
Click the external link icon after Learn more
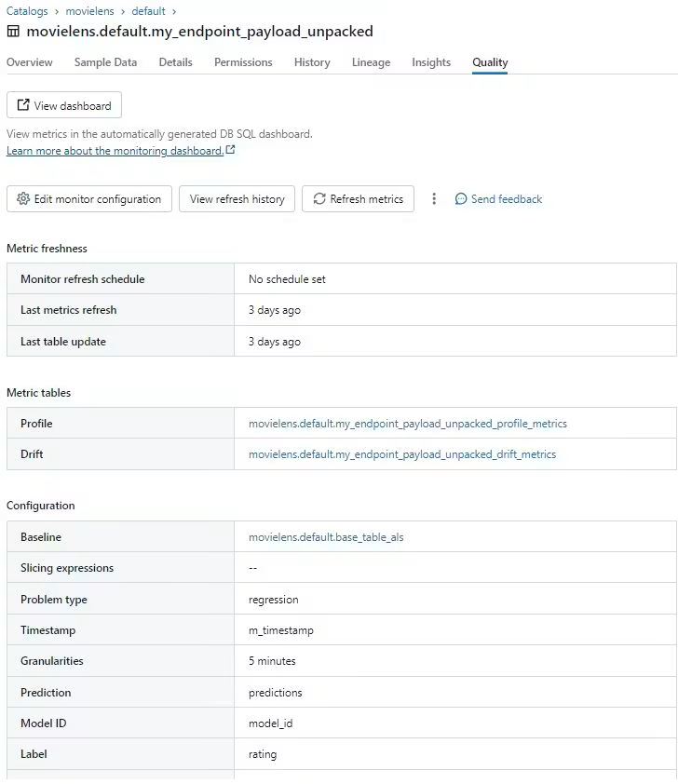tap(230, 150)
